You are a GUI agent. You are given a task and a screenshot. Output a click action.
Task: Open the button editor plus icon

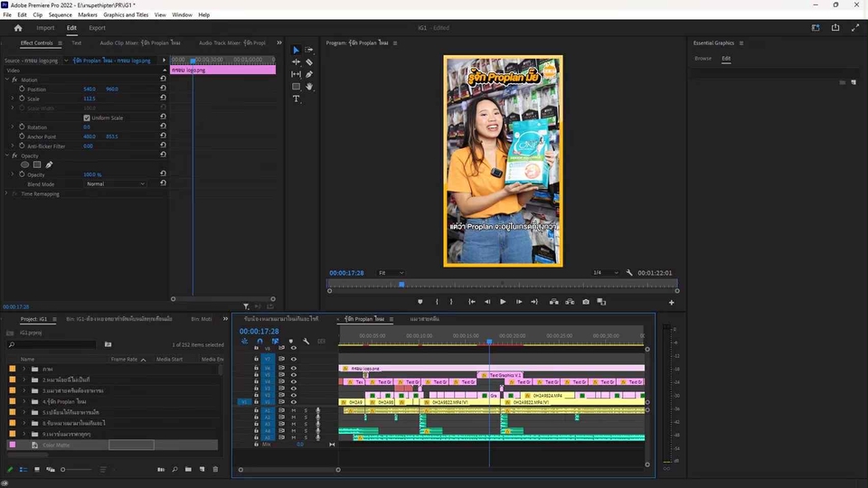coord(672,303)
